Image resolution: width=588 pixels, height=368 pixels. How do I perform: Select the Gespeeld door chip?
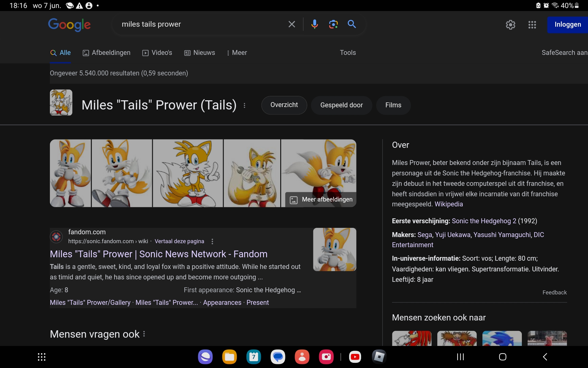pyautogui.click(x=341, y=105)
